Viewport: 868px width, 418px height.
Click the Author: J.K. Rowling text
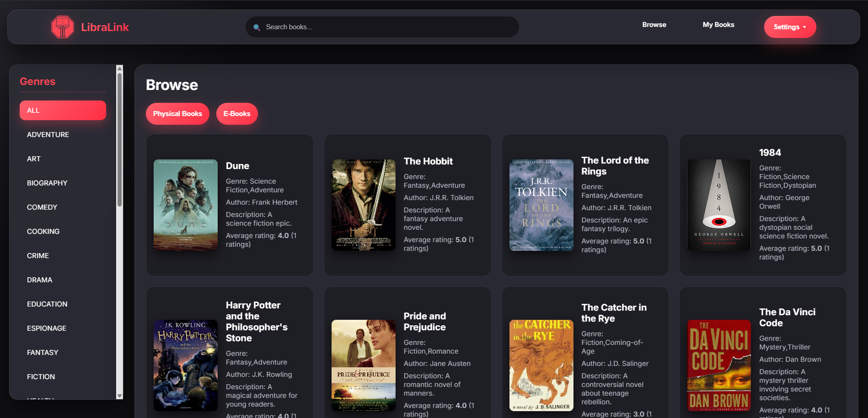tap(259, 375)
